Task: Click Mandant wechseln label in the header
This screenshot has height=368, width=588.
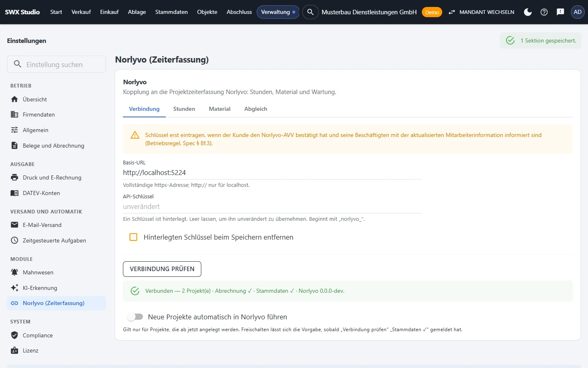Action: point(487,12)
